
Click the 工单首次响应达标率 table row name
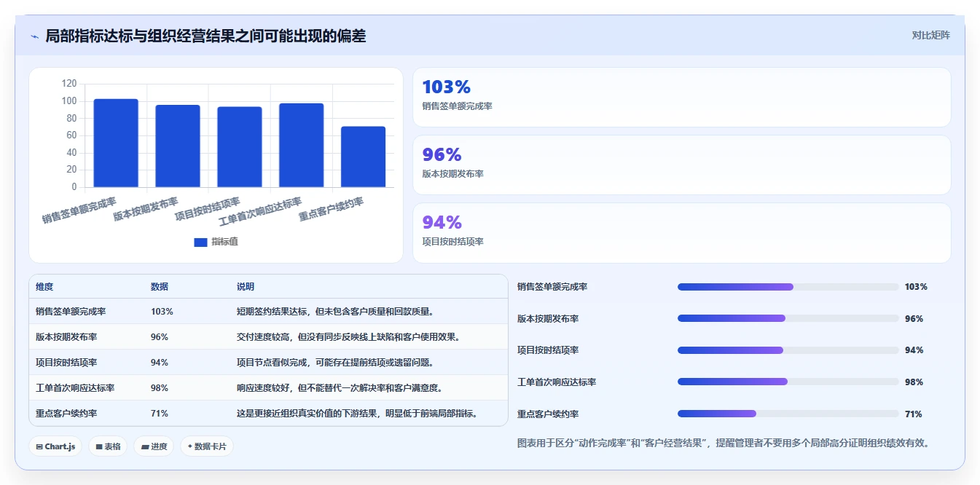coord(75,388)
